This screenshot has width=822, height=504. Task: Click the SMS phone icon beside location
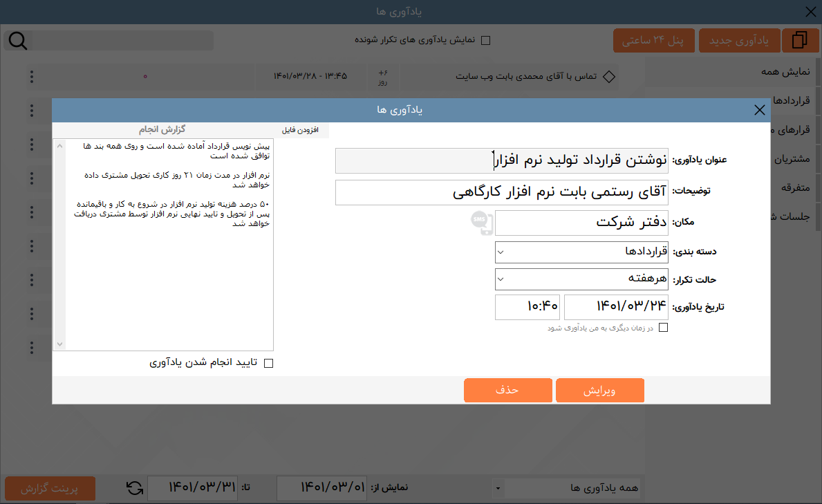[x=480, y=223]
